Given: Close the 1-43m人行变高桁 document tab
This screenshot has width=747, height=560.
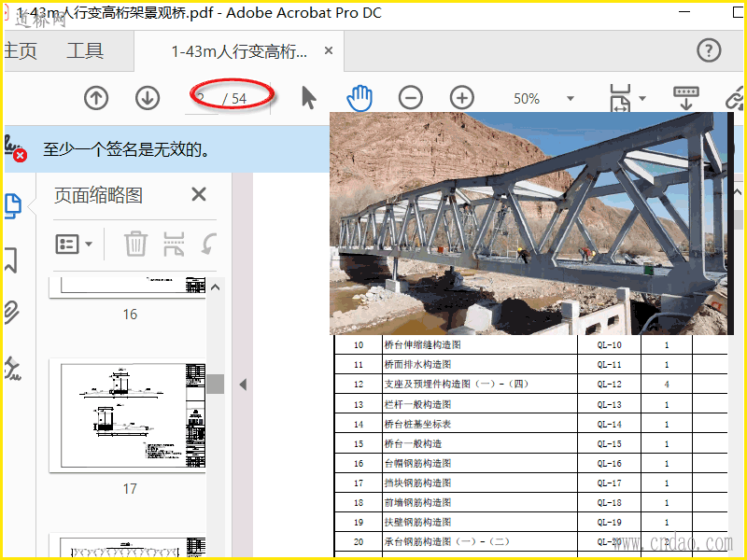Looking at the screenshot, I should pyautogui.click(x=329, y=50).
